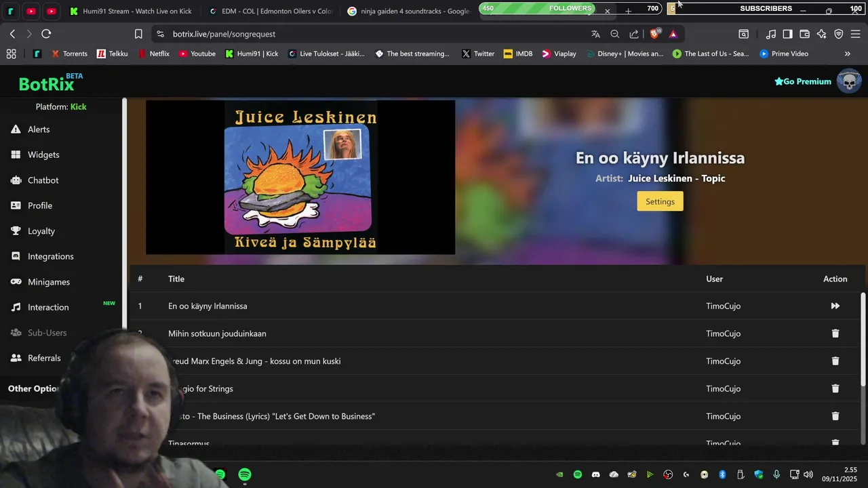Click the Juice Leskinen album artwork

[300, 178]
